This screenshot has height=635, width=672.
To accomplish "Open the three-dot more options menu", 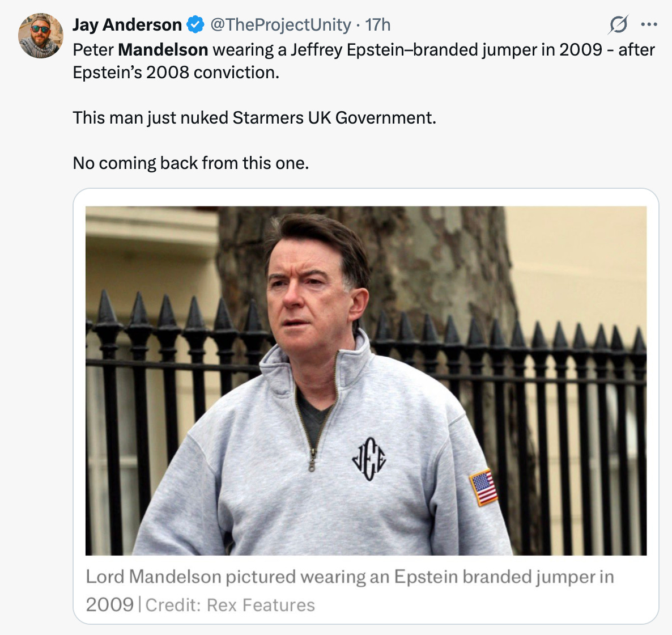I will point(649,24).
